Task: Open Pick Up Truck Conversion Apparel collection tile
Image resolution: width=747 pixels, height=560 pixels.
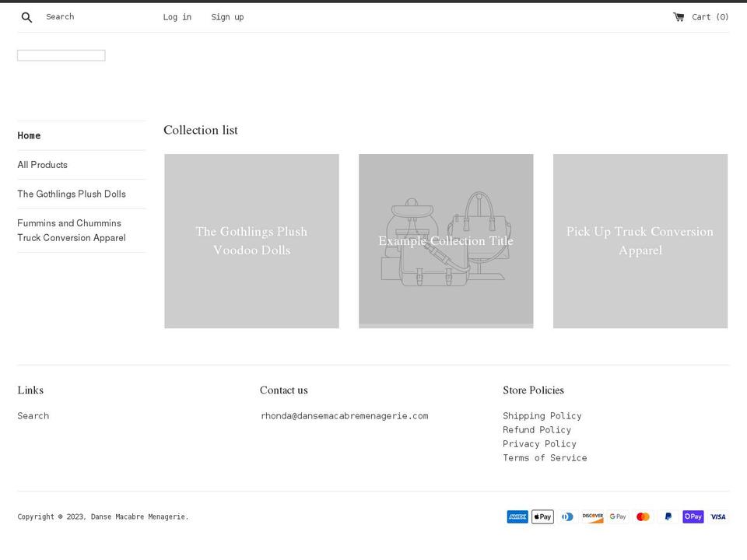Action: 640,241
